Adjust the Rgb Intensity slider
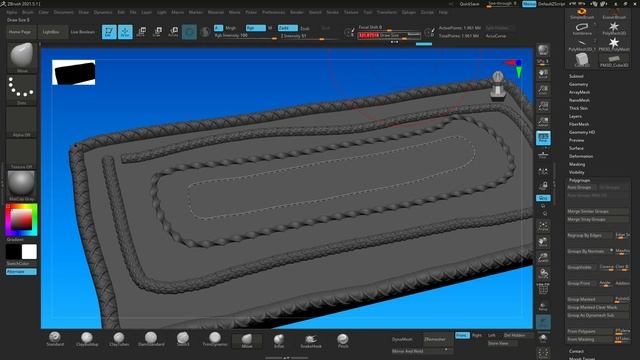 pyautogui.click(x=246, y=36)
